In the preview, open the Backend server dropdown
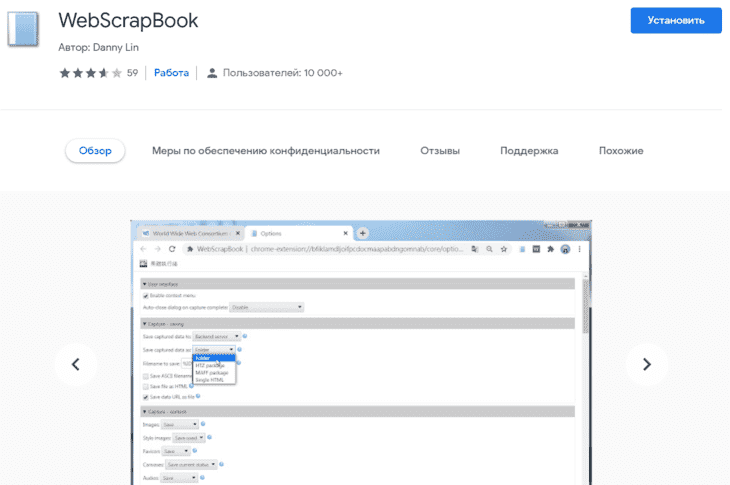This screenshot has height=485, width=730. 216,336
